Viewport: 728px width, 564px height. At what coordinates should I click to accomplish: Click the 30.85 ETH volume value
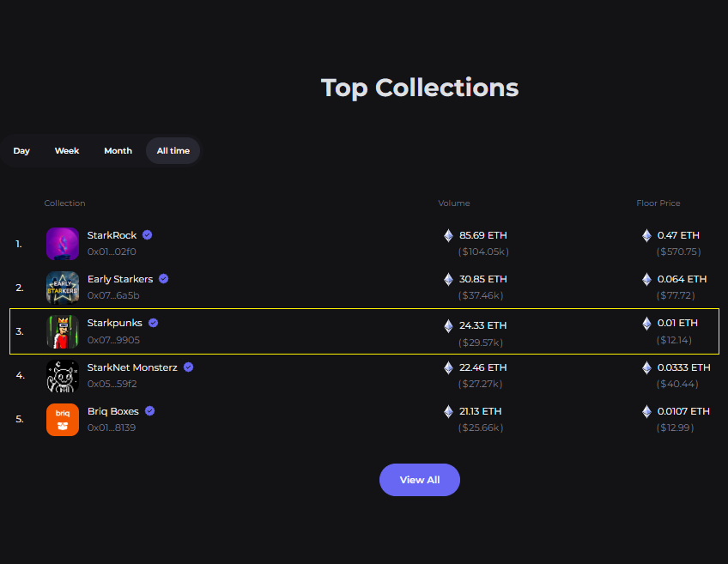[x=482, y=279]
